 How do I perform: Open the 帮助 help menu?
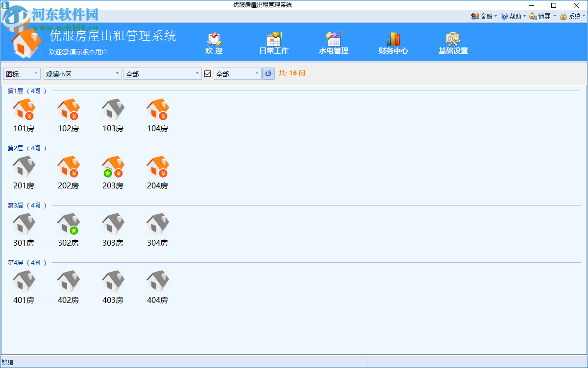[x=513, y=16]
